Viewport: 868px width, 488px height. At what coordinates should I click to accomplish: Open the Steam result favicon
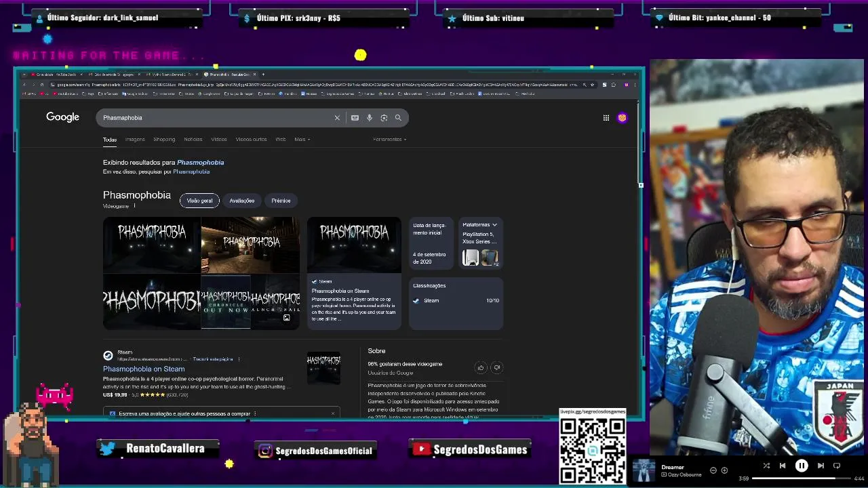click(108, 355)
